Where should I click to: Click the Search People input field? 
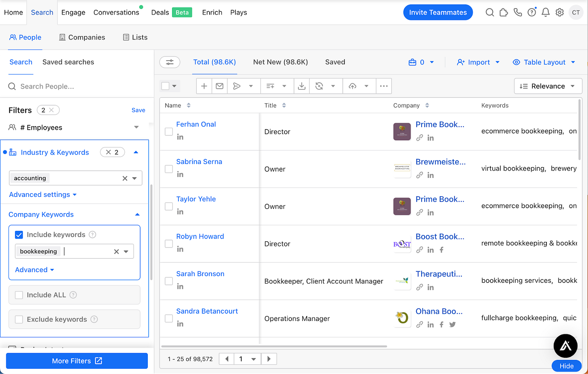tap(77, 87)
